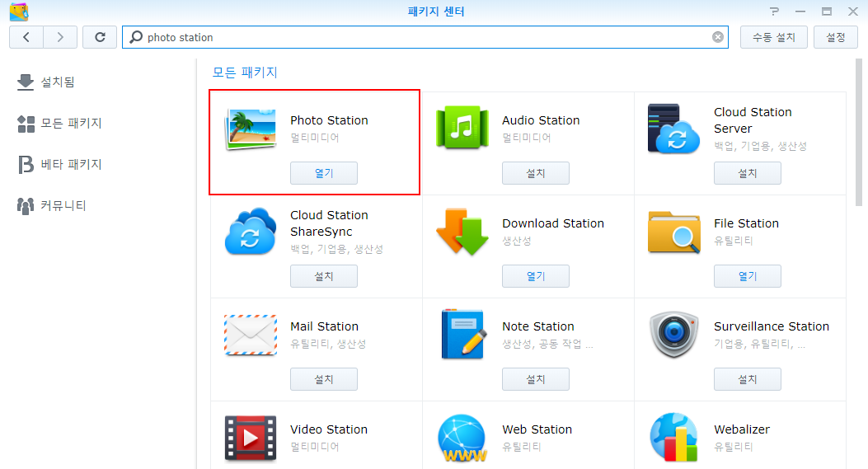
Task: Maximize the Package Center window
Action: [x=827, y=11]
